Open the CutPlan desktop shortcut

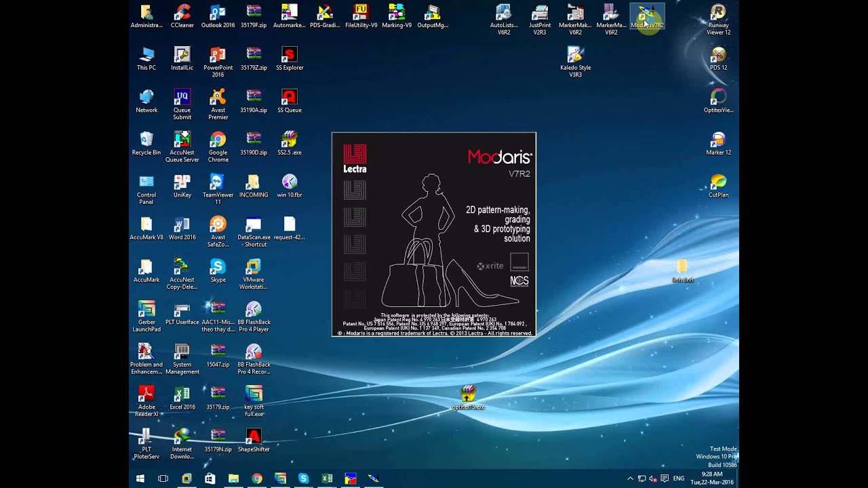[x=718, y=186]
